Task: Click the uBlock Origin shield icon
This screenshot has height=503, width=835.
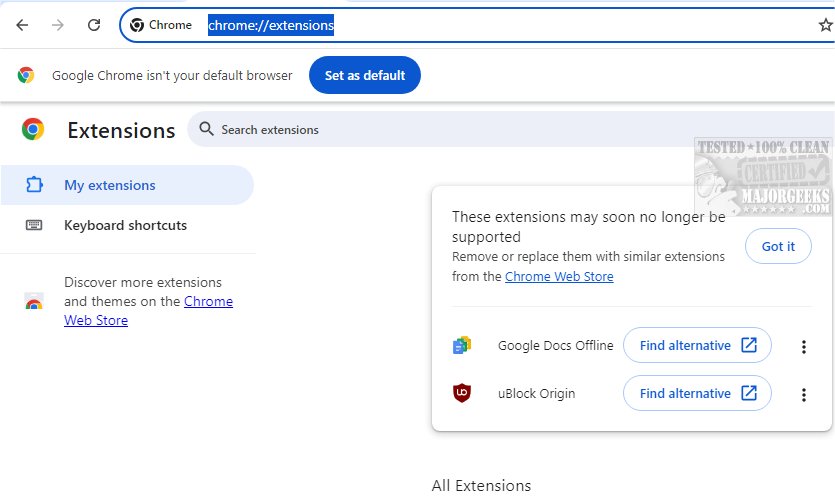Action: pyautogui.click(x=461, y=394)
